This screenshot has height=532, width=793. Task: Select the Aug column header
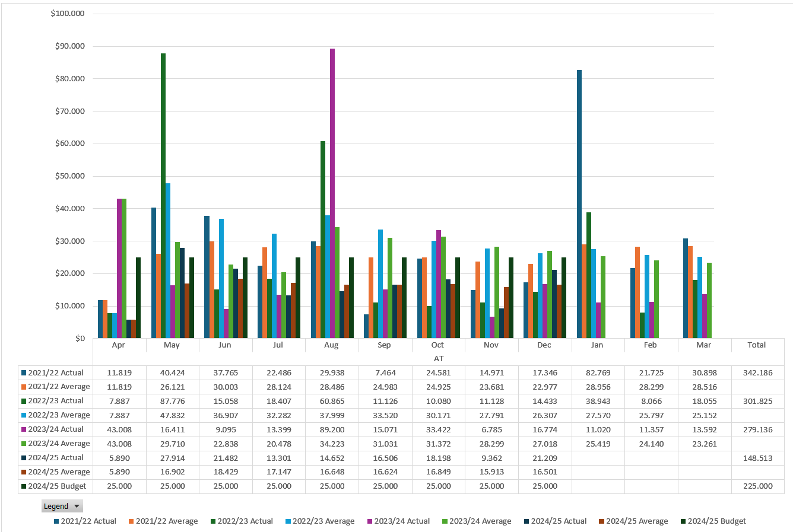332,345
